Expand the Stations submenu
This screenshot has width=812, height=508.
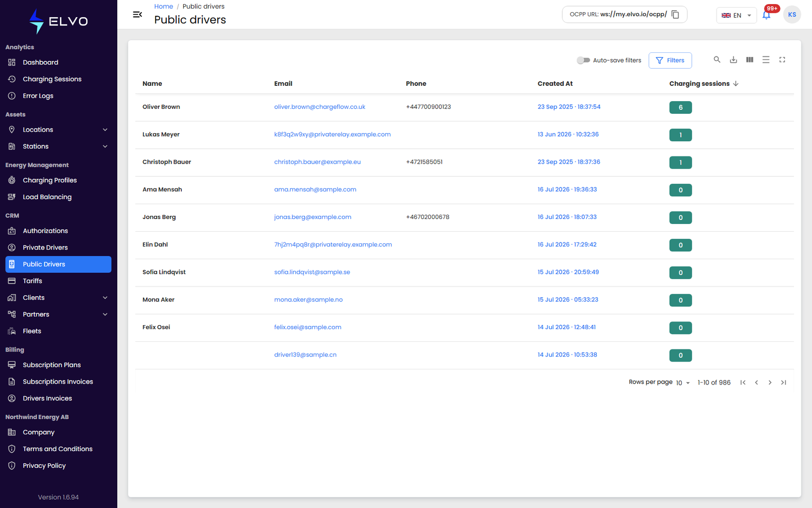tap(105, 146)
